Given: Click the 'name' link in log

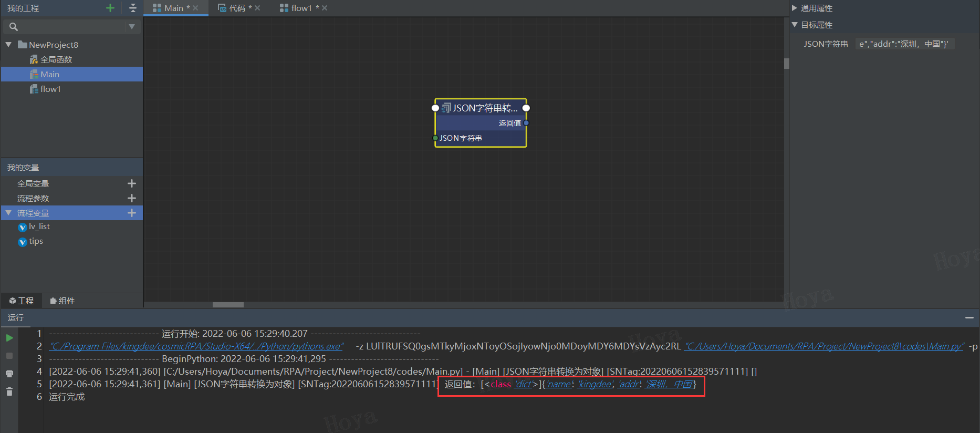Looking at the screenshot, I should 559,384.
